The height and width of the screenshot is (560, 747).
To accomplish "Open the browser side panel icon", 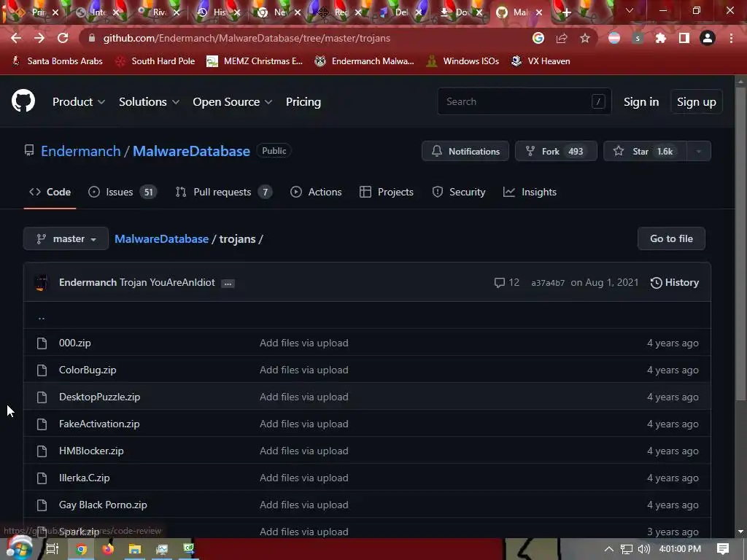I will 684,38.
